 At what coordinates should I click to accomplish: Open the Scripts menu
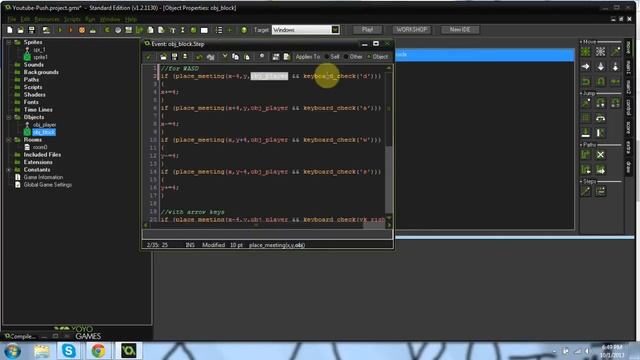point(72,19)
